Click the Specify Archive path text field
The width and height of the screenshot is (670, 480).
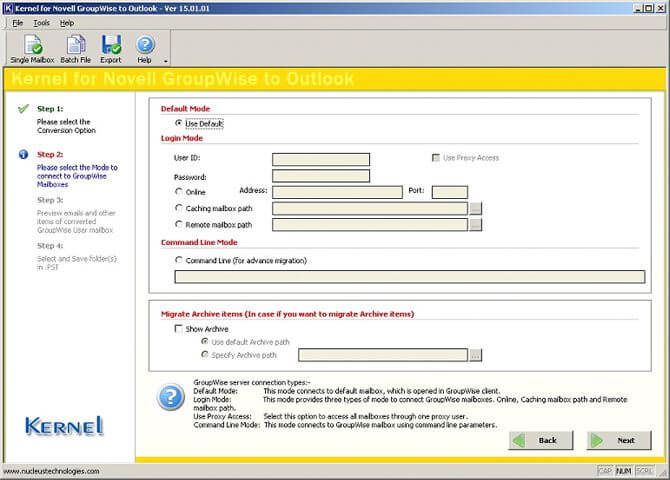pyautogui.click(x=383, y=355)
